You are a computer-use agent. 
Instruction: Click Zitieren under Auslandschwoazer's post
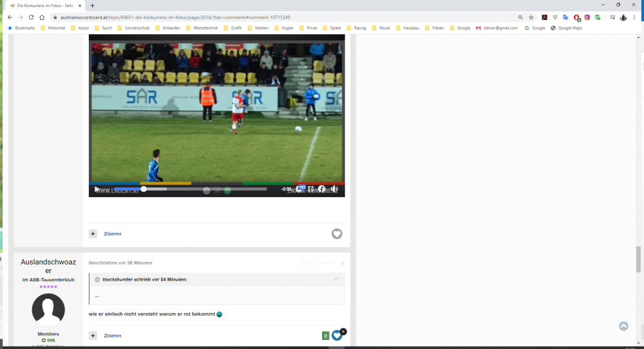click(113, 335)
